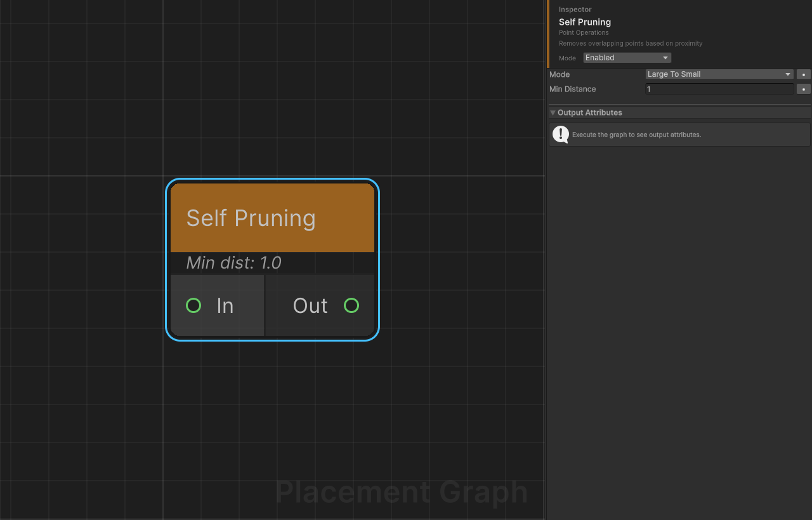The height and width of the screenshot is (520, 812).
Task: Click 'Execute the graph to see output attributes' message
Action: pos(636,135)
